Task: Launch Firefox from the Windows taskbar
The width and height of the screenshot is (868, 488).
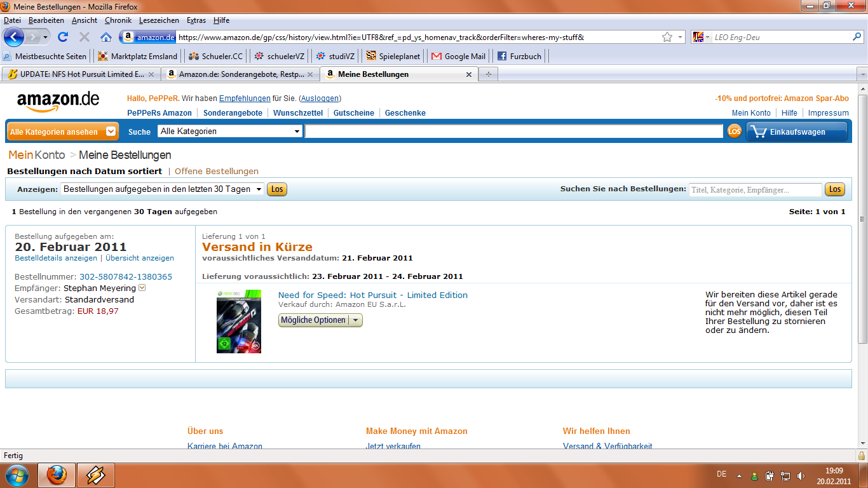Action: [57, 475]
